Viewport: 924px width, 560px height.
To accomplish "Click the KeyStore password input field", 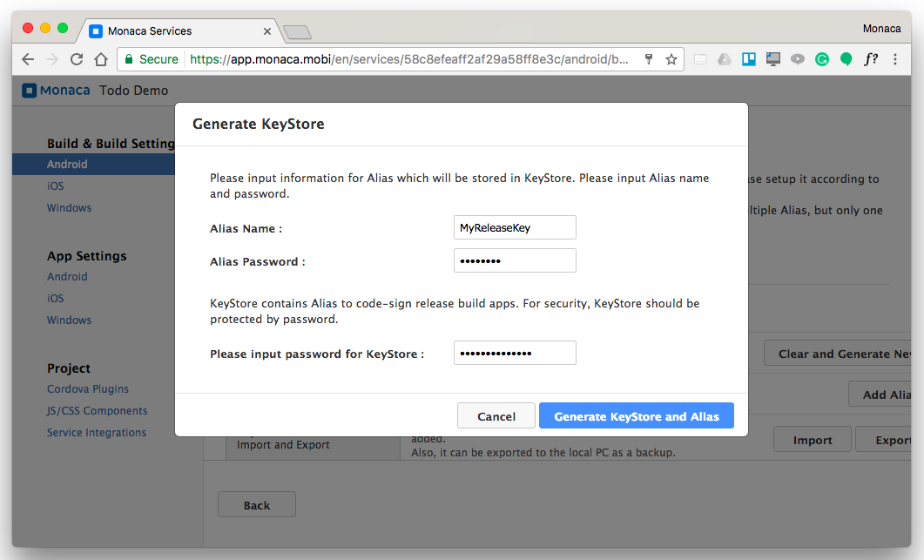I will coord(515,353).
